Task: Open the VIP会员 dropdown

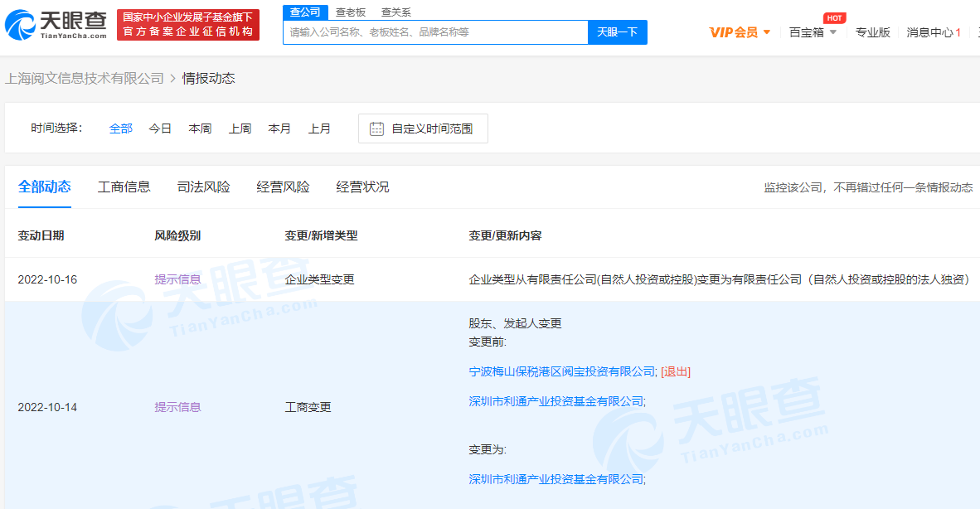Action: 740,32
